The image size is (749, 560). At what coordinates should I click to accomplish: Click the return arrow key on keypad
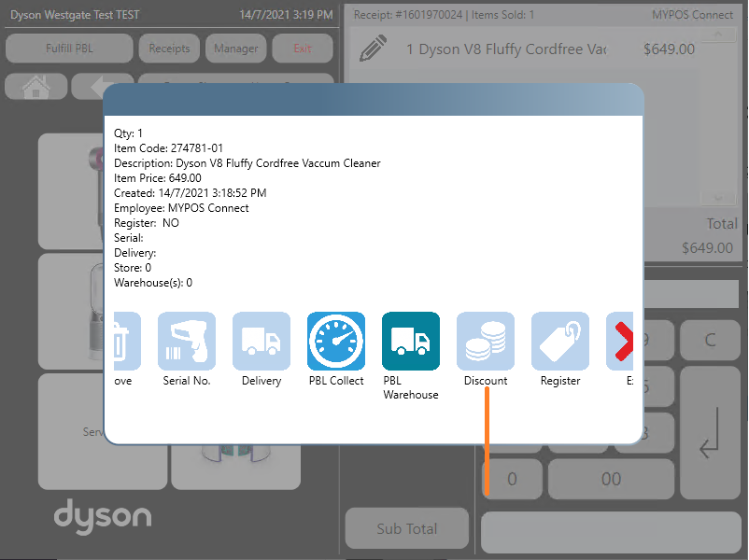coord(711,432)
